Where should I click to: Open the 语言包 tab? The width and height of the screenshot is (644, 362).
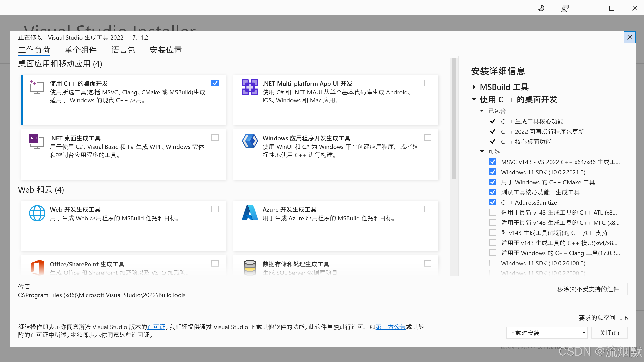[123, 50]
